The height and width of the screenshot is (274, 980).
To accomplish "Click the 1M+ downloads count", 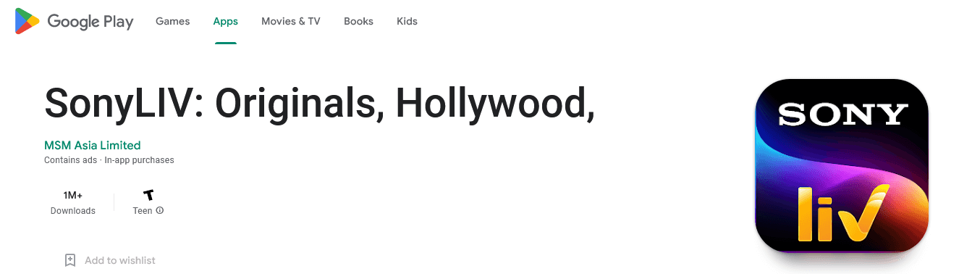I will [x=73, y=195].
